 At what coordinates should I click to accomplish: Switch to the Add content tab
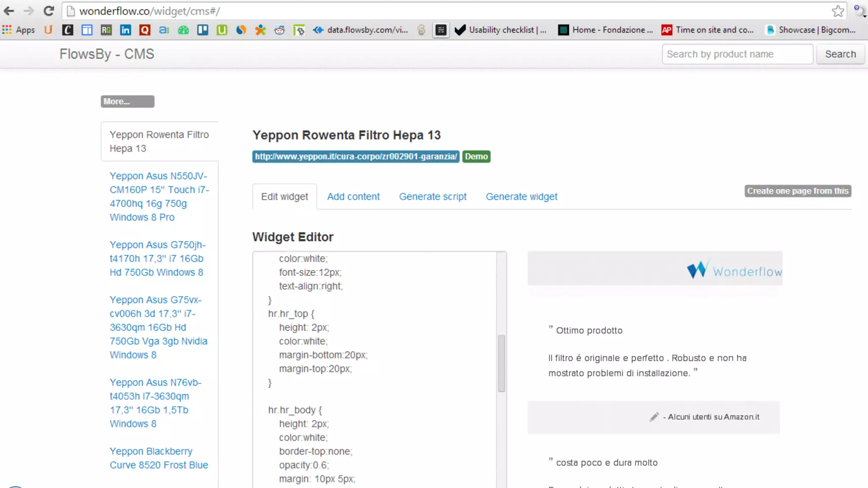tap(353, 197)
